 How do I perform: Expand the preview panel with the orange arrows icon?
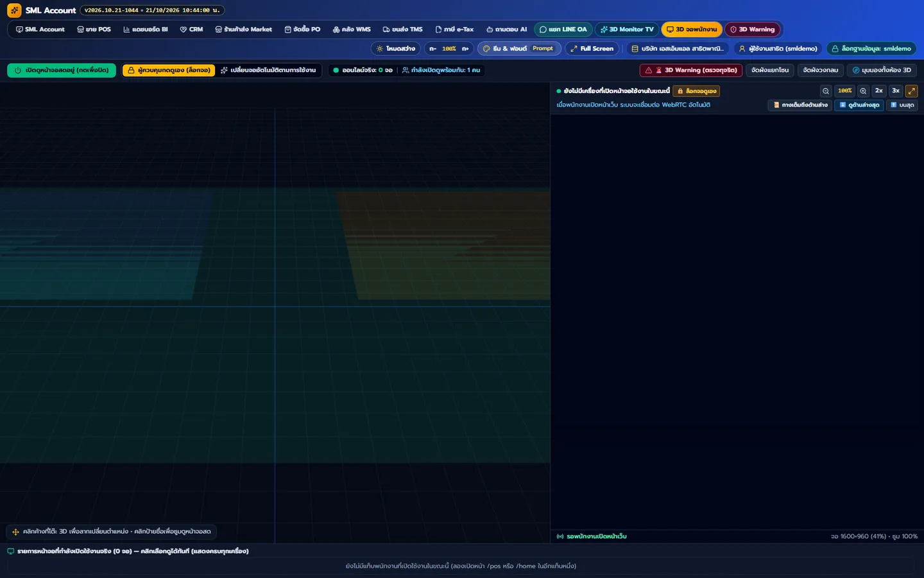point(911,91)
